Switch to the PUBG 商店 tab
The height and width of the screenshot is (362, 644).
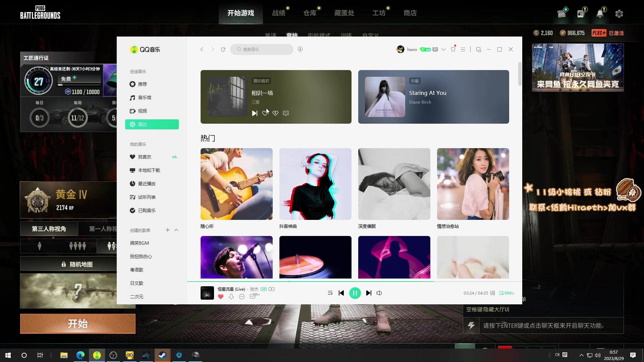[410, 13]
